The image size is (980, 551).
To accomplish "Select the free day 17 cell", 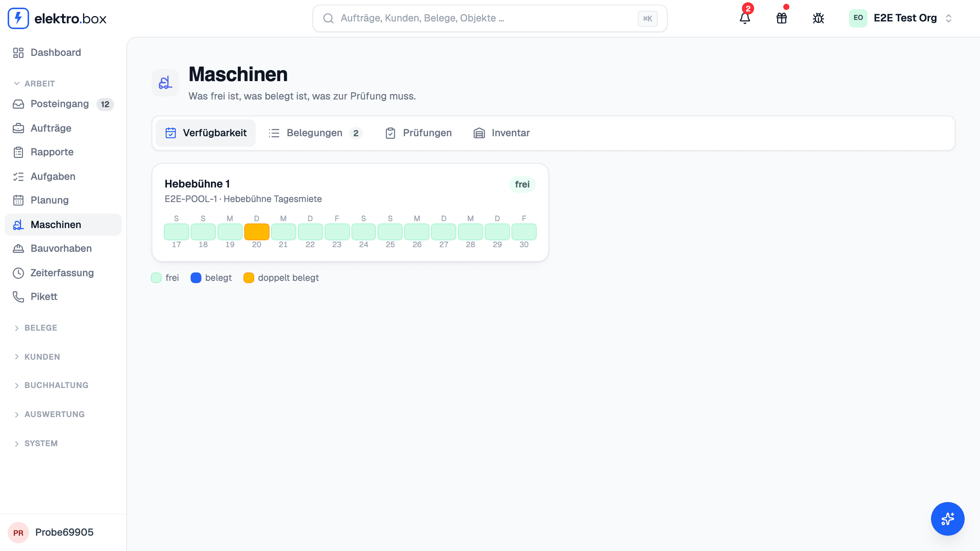I will pos(176,231).
